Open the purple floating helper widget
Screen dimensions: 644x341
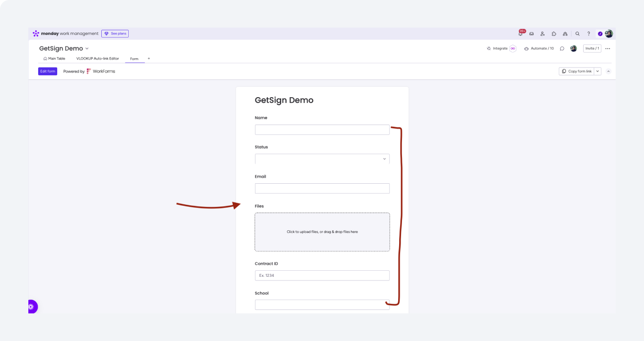32,307
